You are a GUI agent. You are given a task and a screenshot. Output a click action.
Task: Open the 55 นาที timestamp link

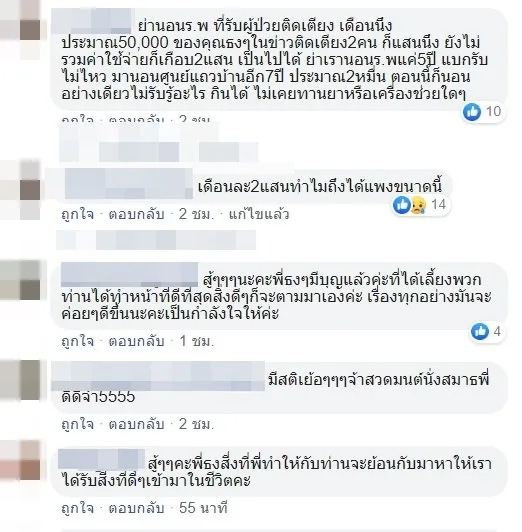[x=203, y=508]
